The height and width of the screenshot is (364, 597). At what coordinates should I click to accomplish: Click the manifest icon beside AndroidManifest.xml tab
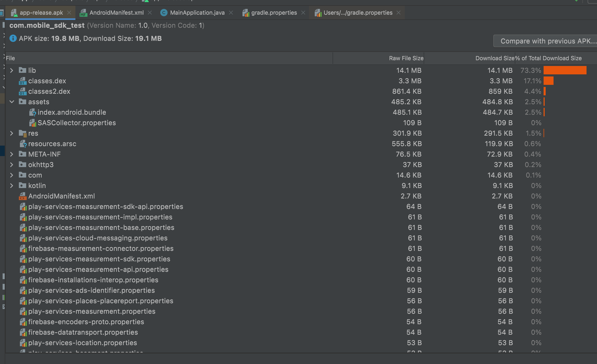pyautogui.click(x=83, y=12)
